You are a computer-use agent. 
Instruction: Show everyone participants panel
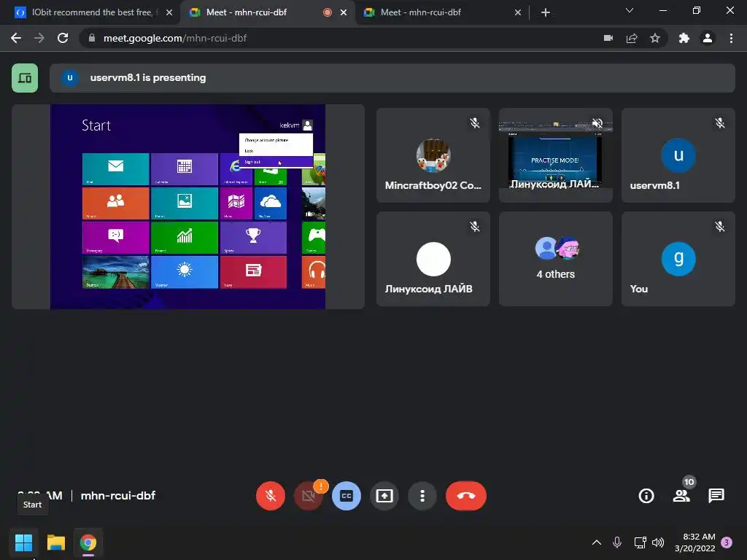pos(681,496)
